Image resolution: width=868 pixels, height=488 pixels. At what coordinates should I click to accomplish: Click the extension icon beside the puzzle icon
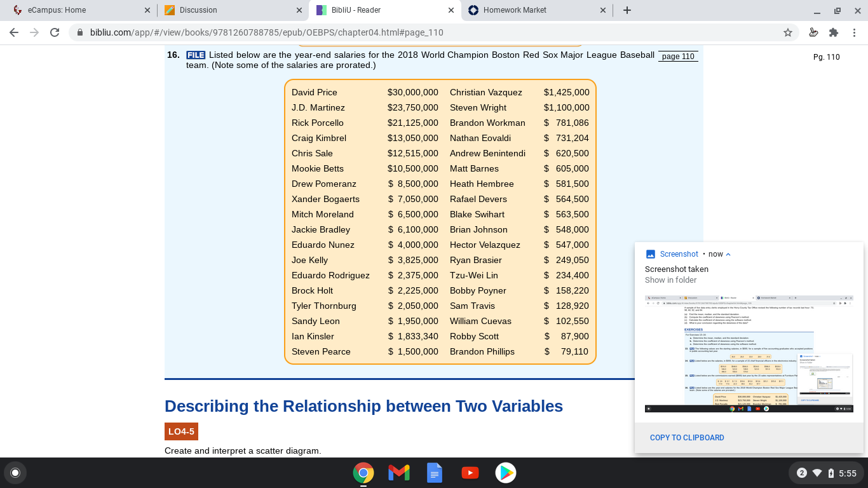pos(813,32)
